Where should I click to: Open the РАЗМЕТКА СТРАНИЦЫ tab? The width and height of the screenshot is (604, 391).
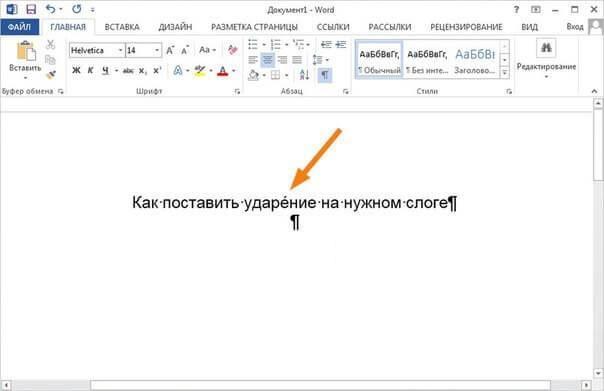(x=254, y=27)
